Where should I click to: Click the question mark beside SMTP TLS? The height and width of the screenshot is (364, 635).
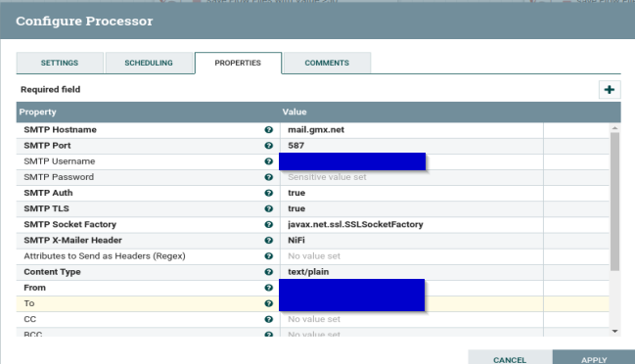pyautogui.click(x=268, y=208)
